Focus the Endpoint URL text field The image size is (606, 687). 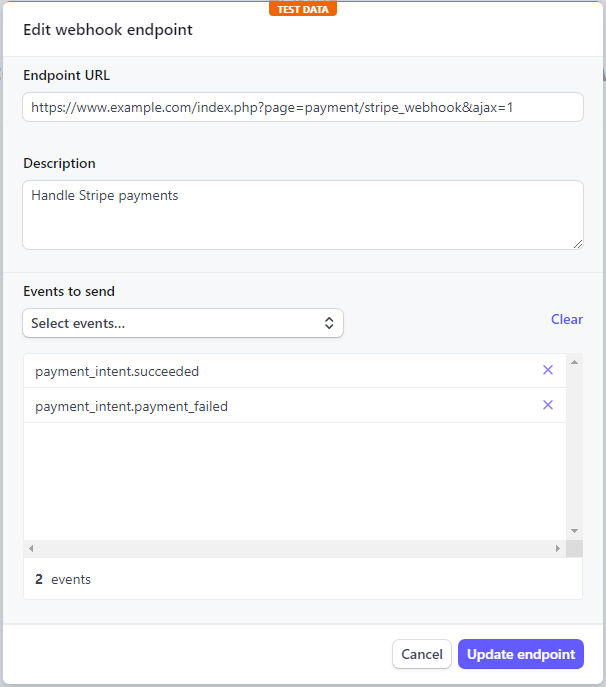click(302, 107)
